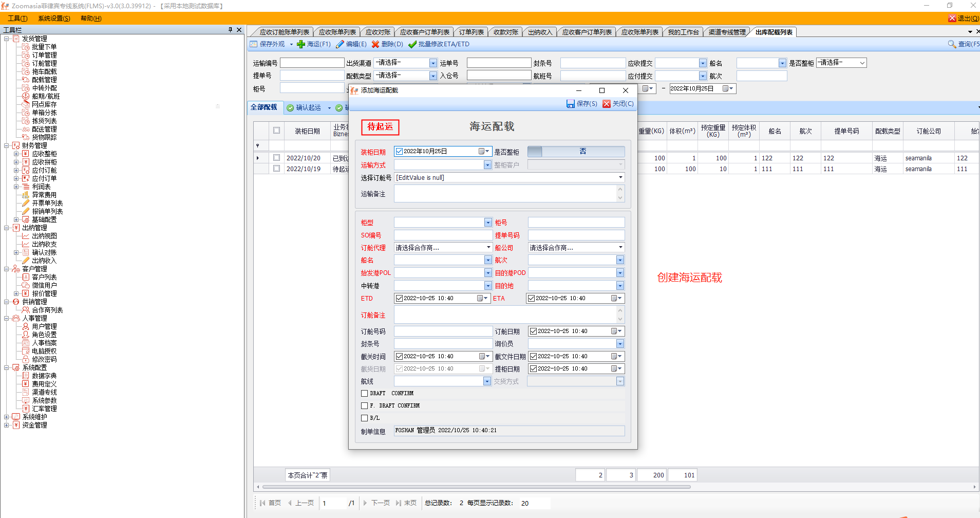Open the 柜型 dropdown list

pyautogui.click(x=487, y=223)
